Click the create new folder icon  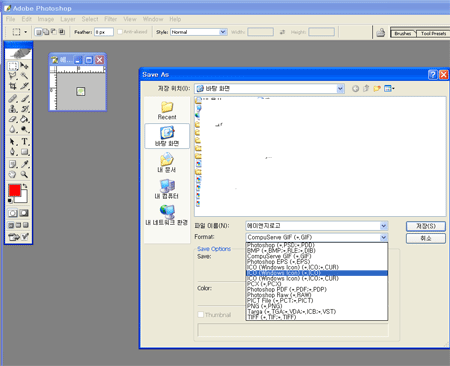click(377, 88)
